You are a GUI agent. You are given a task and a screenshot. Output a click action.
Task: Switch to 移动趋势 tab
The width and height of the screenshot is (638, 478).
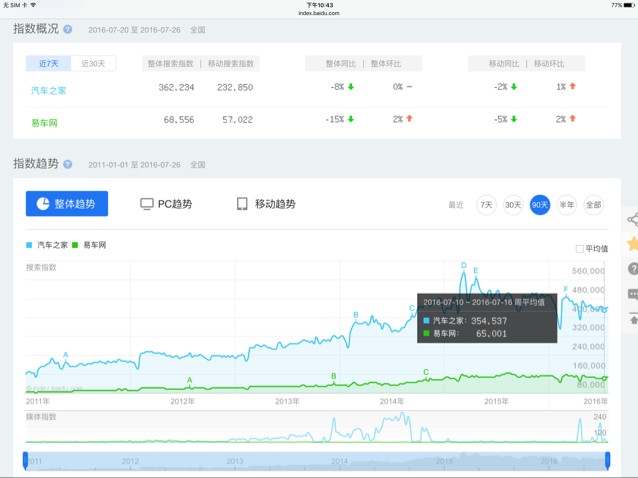coord(266,204)
